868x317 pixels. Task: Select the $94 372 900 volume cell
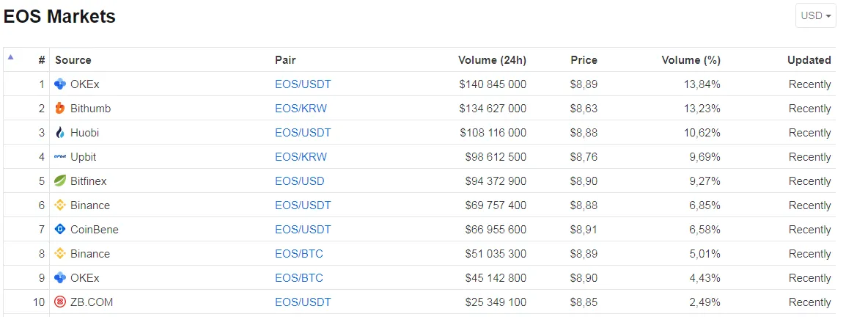(496, 181)
